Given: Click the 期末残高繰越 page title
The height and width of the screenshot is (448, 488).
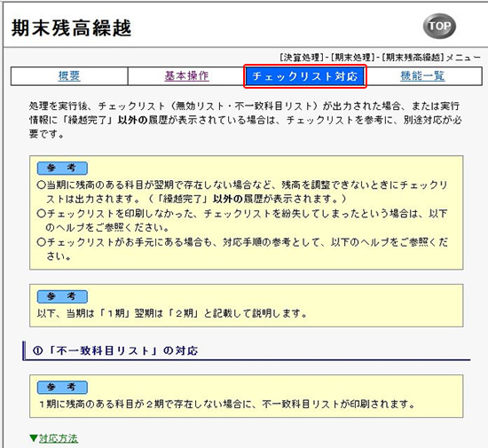Looking at the screenshot, I should (x=71, y=28).
